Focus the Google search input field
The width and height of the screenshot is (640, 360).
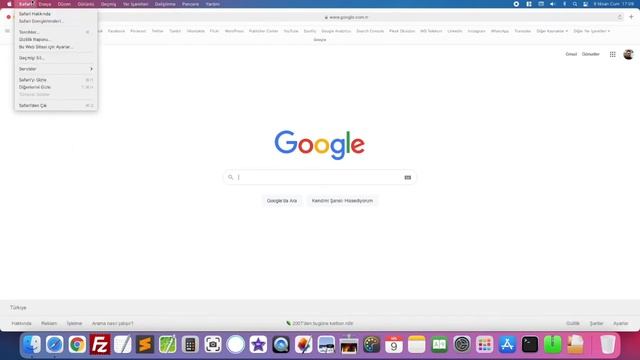coord(320,178)
